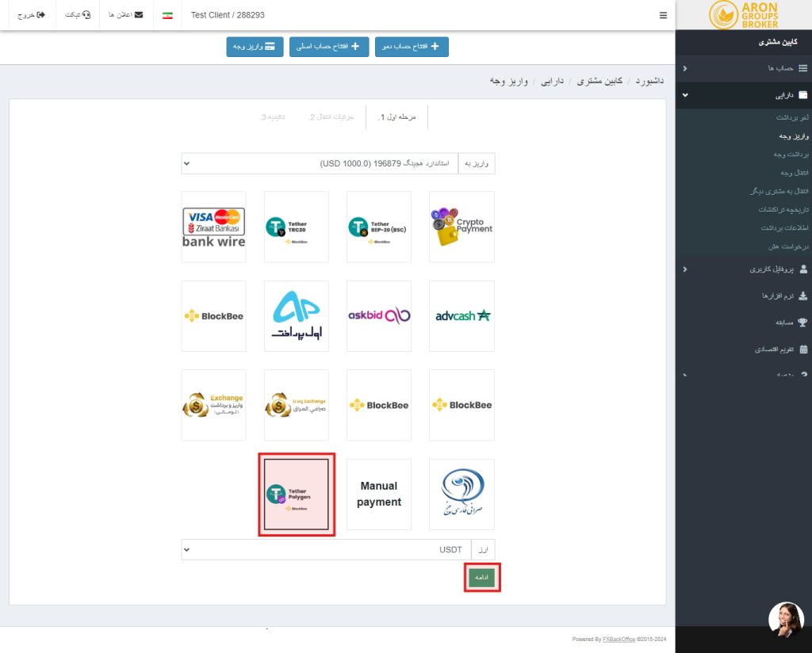Image resolution: width=812 pixels, height=653 pixels.
Task: Select the Crypto Payment method tile
Action: tap(462, 227)
